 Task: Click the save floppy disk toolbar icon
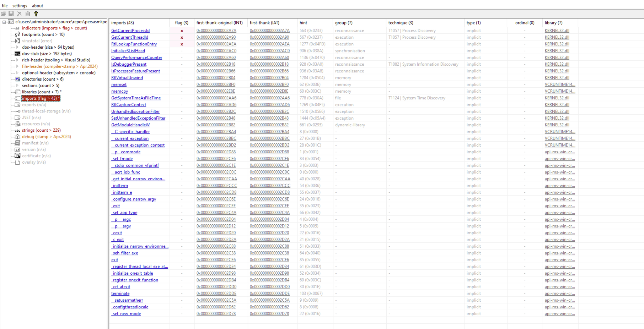pyautogui.click(x=11, y=14)
